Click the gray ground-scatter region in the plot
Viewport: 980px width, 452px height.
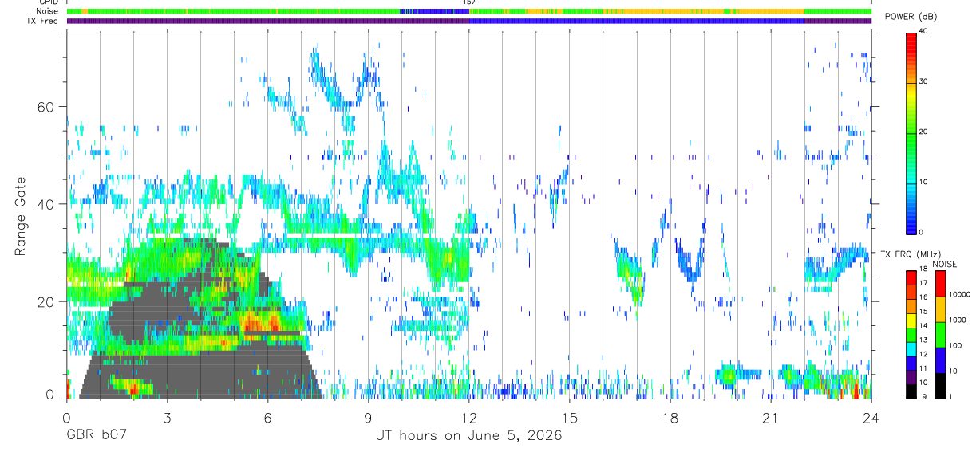[x=200, y=375]
